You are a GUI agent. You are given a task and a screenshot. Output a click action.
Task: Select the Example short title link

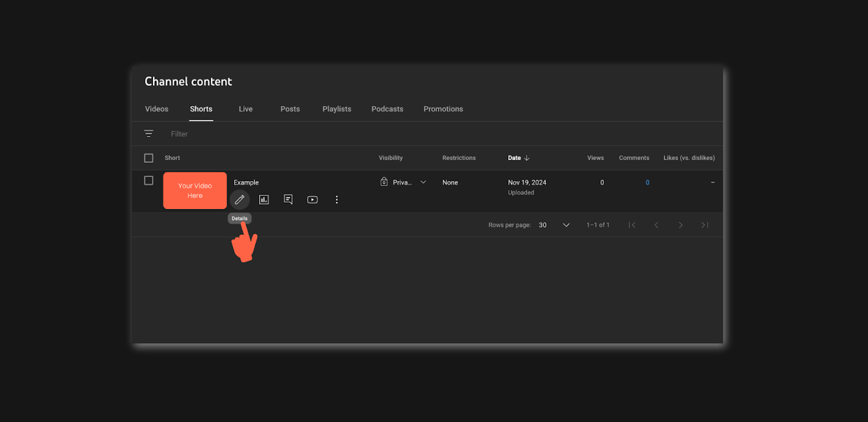click(x=247, y=182)
